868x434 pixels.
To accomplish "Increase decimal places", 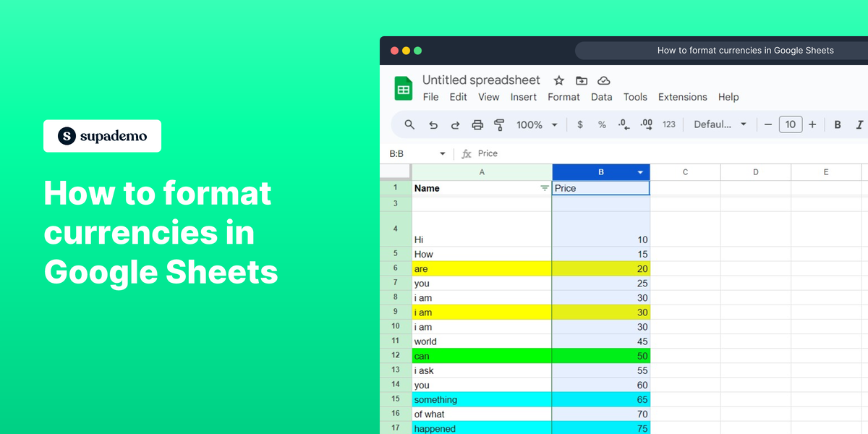I will point(645,124).
